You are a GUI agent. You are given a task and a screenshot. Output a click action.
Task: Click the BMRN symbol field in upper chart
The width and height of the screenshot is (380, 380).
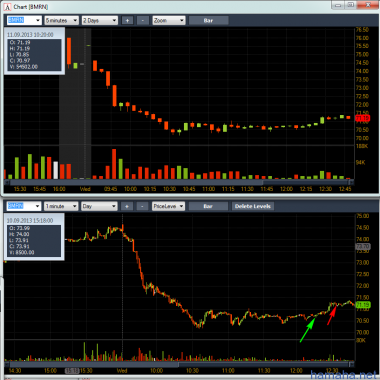(x=24, y=20)
